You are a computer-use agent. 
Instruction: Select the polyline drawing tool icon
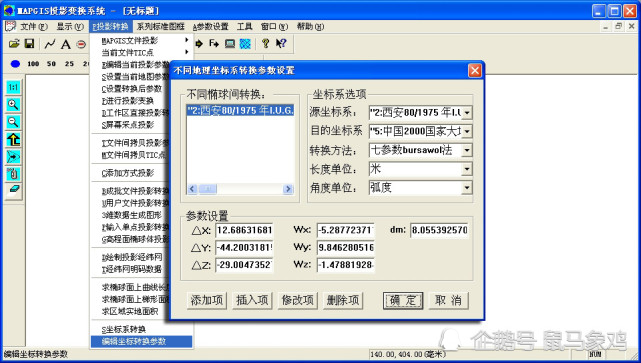click(x=50, y=44)
